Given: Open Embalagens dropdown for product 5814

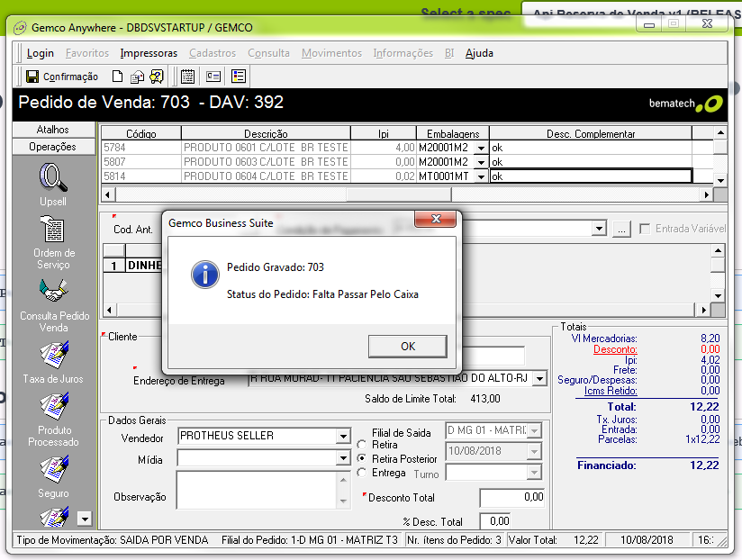Looking at the screenshot, I should 481,176.
